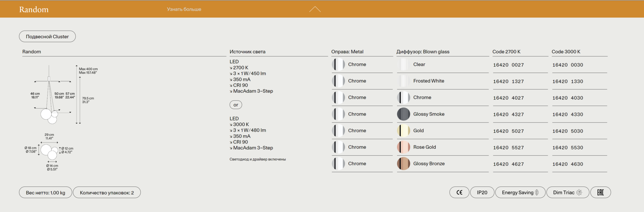Click the Energy Saving leaf icon
Viewport: 644px width, 212px height.
pyautogui.click(x=537, y=193)
